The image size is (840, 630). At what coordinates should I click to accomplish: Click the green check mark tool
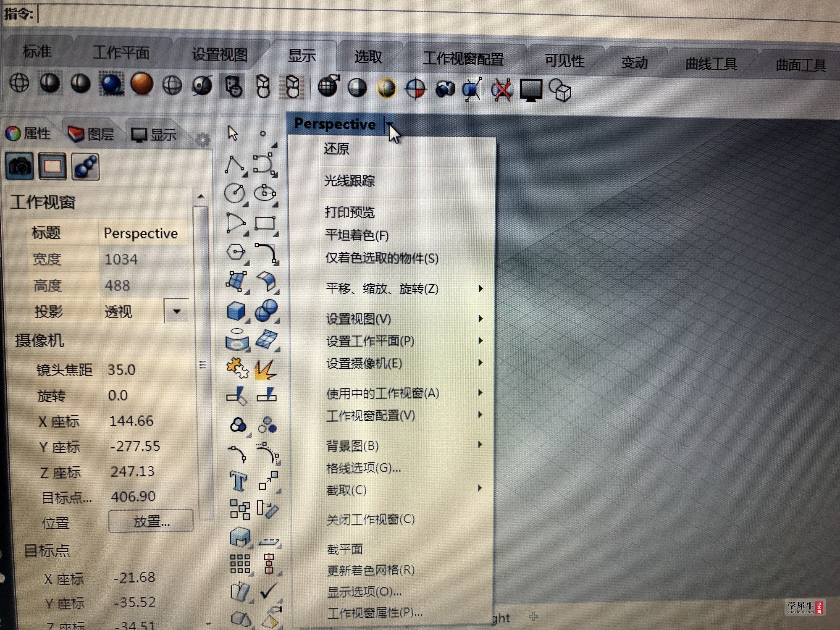point(269,591)
